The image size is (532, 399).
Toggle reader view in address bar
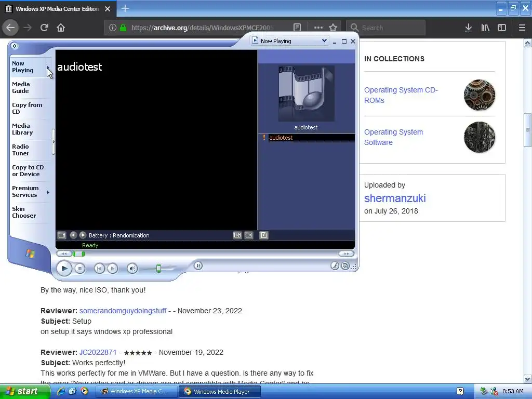(x=297, y=28)
